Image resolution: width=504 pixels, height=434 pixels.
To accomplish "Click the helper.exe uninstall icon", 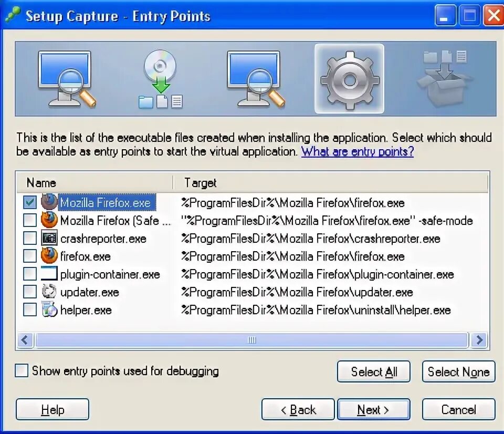I will coord(49,309).
